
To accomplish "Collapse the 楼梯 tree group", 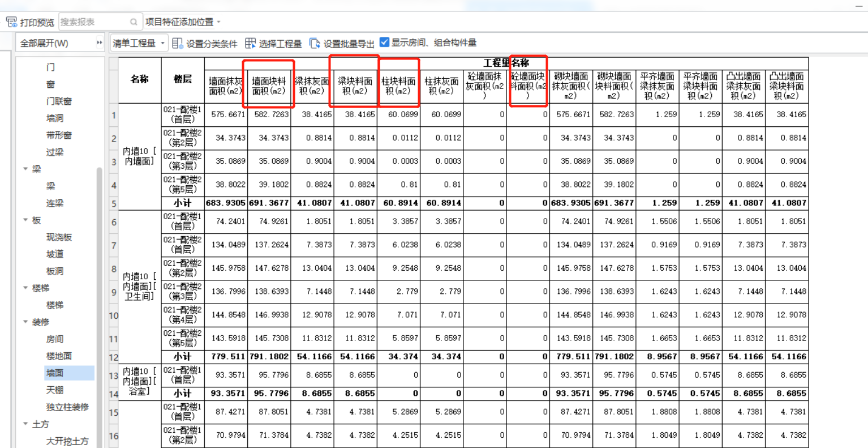I will [x=25, y=288].
